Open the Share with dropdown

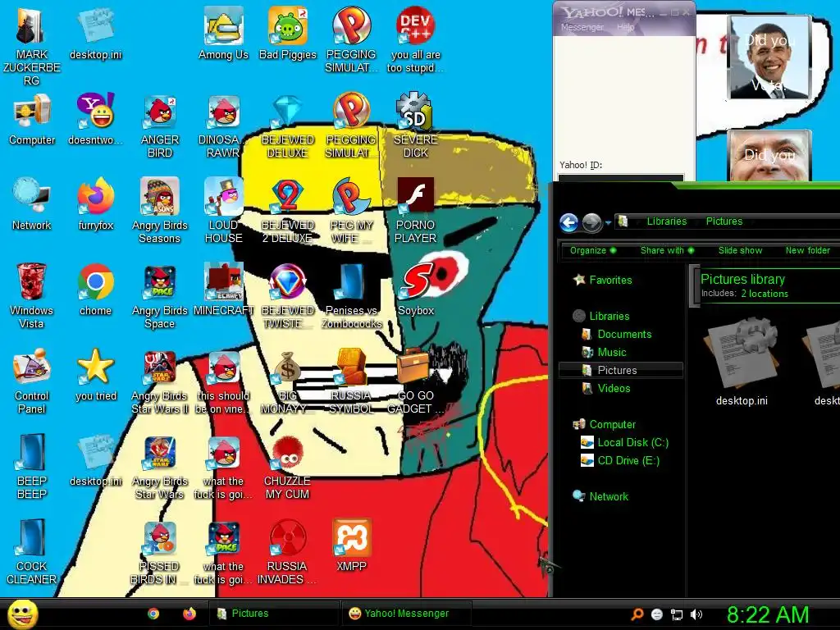[667, 250]
